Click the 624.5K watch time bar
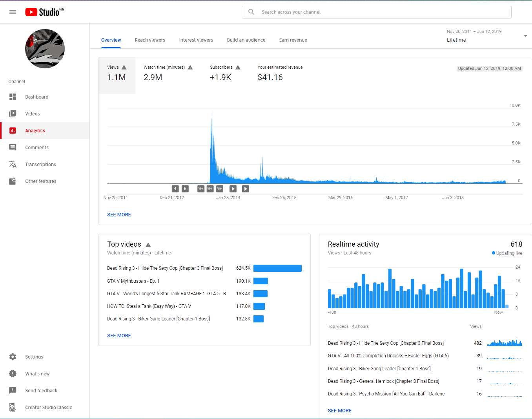 [277, 268]
